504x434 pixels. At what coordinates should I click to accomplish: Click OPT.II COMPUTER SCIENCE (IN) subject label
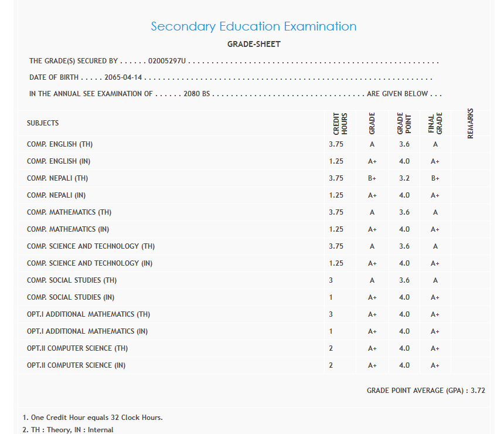(x=76, y=365)
